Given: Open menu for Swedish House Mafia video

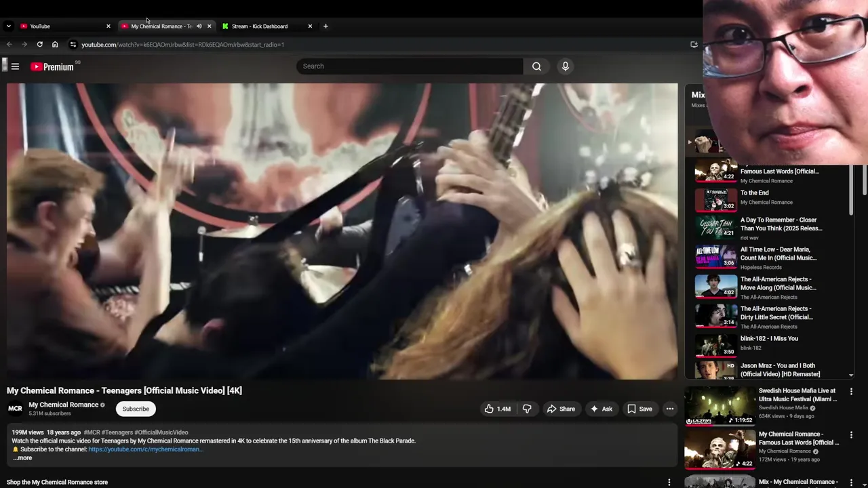Looking at the screenshot, I should pos(851,391).
